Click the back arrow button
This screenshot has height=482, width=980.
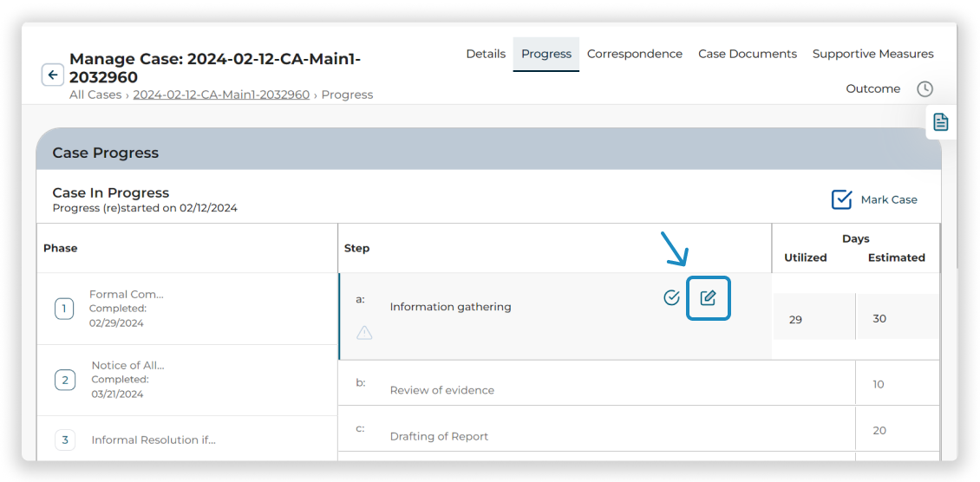[53, 75]
